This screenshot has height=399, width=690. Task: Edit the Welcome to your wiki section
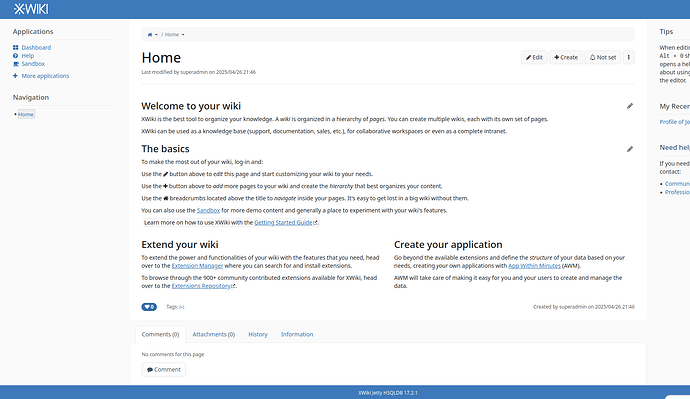click(x=630, y=106)
